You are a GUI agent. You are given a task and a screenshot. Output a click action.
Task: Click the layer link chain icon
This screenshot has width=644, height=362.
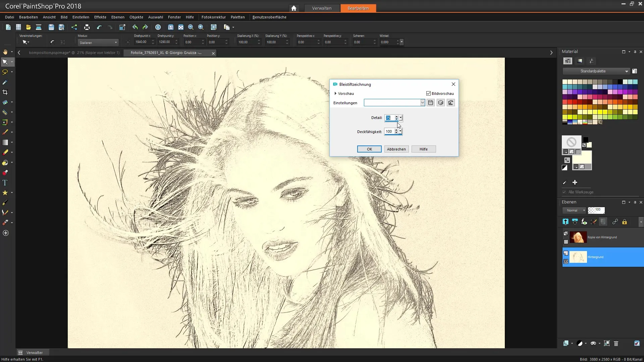(615, 222)
